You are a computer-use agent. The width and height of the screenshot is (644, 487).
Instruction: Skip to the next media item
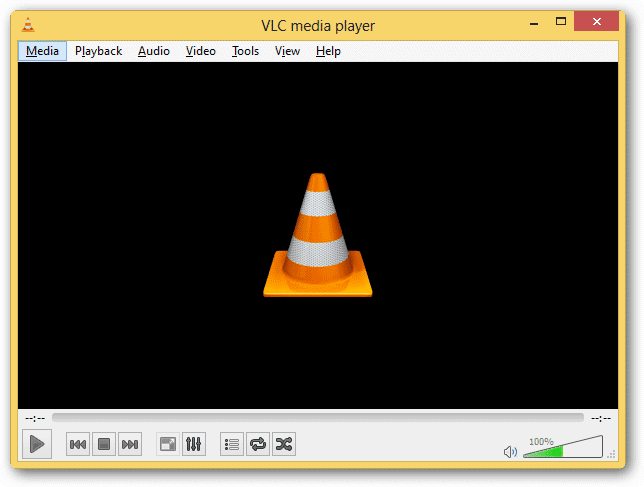click(x=130, y=444)
